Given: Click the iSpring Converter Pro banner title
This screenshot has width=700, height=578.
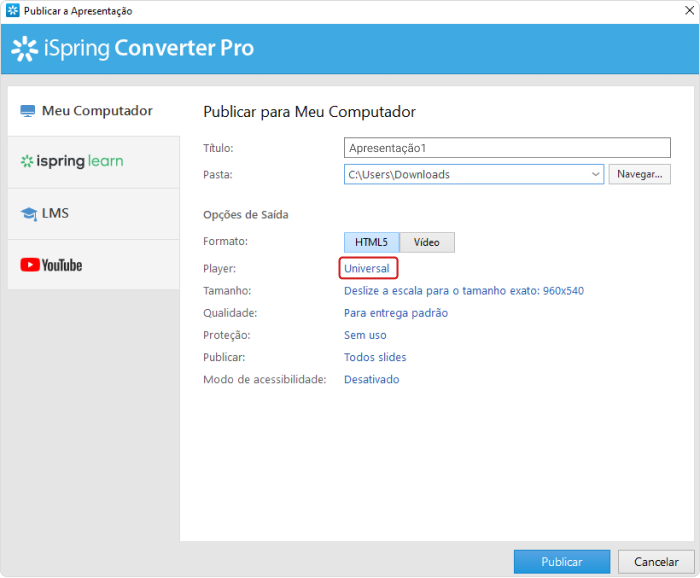Looking at the screenshot, I should pyautogui.click(x=149, y=48).
